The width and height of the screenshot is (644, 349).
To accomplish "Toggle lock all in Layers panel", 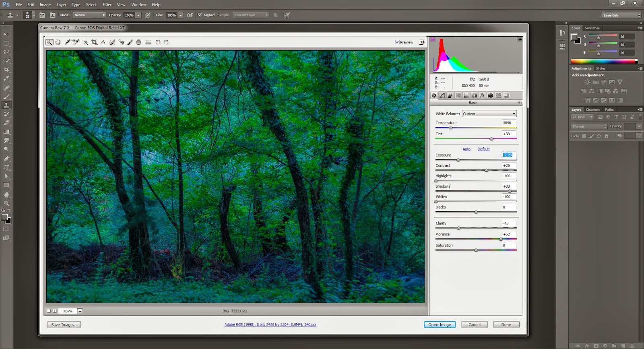I will click(x=606, y=136).
